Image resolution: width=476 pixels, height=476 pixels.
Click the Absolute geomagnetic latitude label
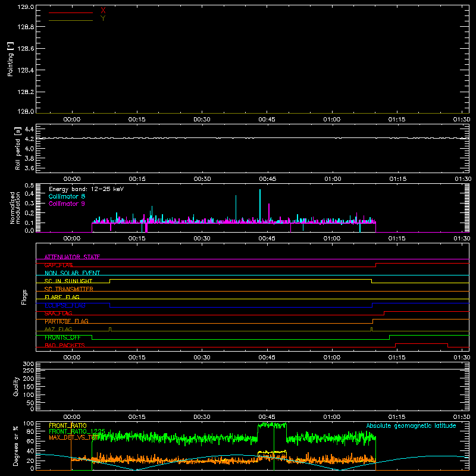pos(411,425)
